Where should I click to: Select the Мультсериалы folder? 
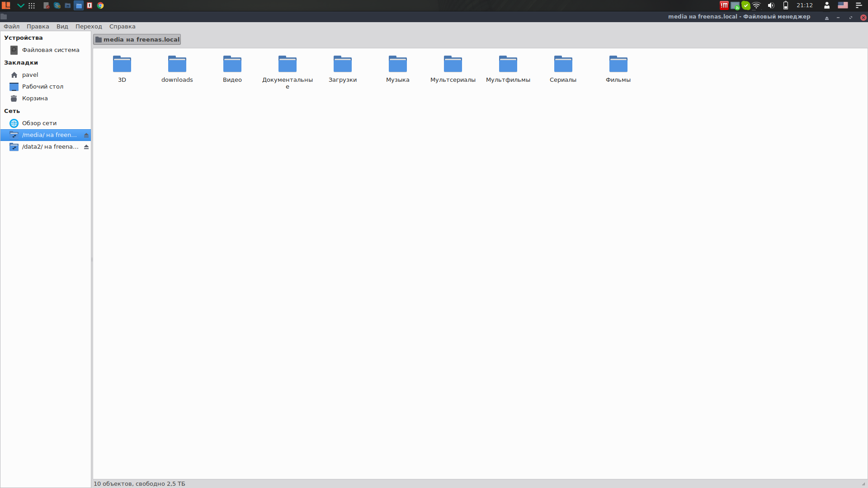(453, 64)
